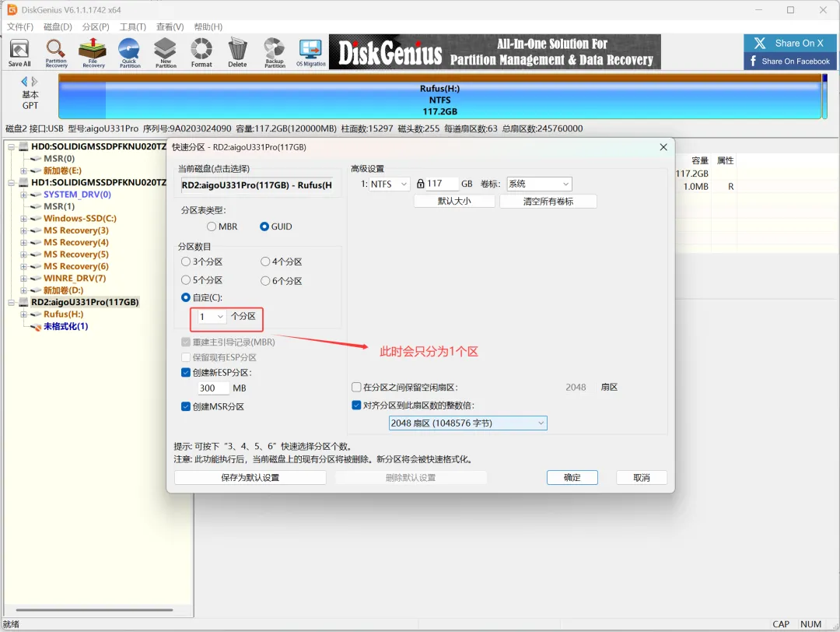Click the lock icon beside the 117 size field

click(x=421, y=184)
